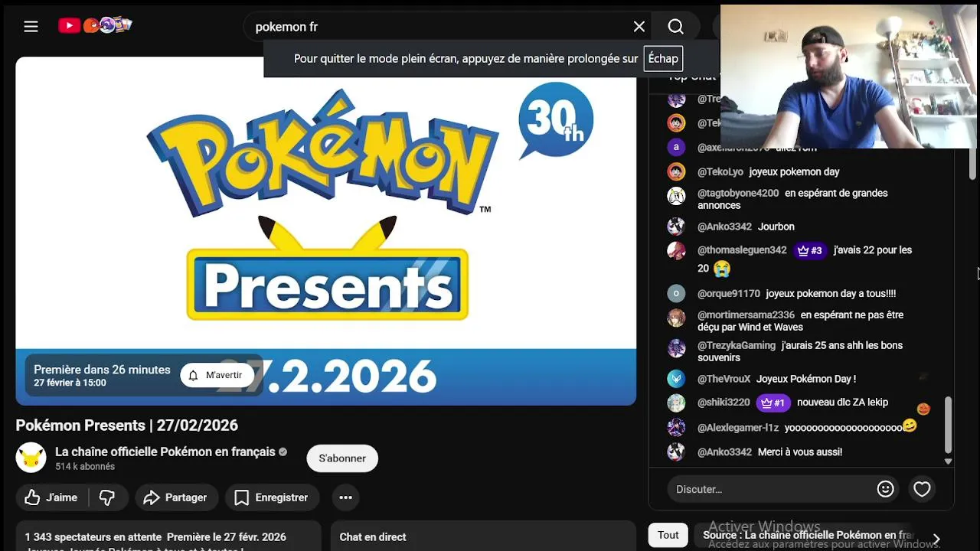Open the hamburger guide menu
This screenshot has height=551, width=980.
[x=31, y=27]
